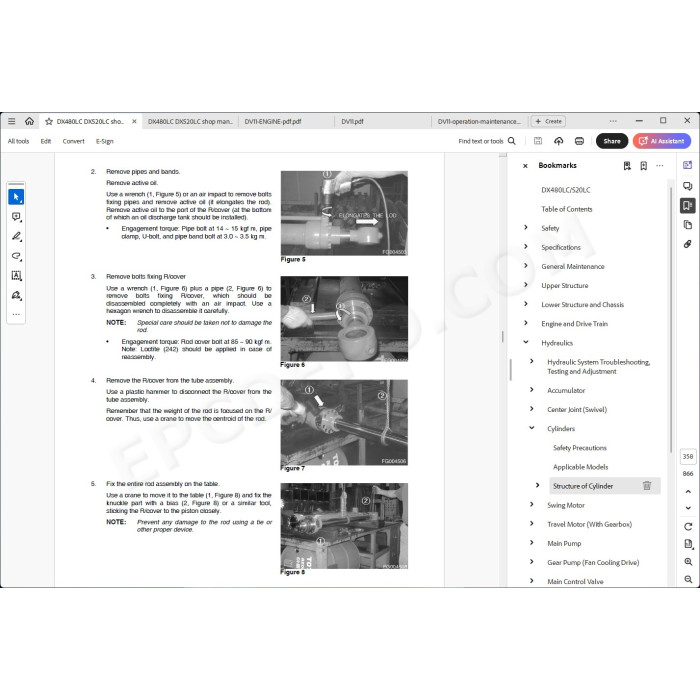Go to previous page arrow
700x700 pixels.
pyautogui.click(x=688, y=492)
